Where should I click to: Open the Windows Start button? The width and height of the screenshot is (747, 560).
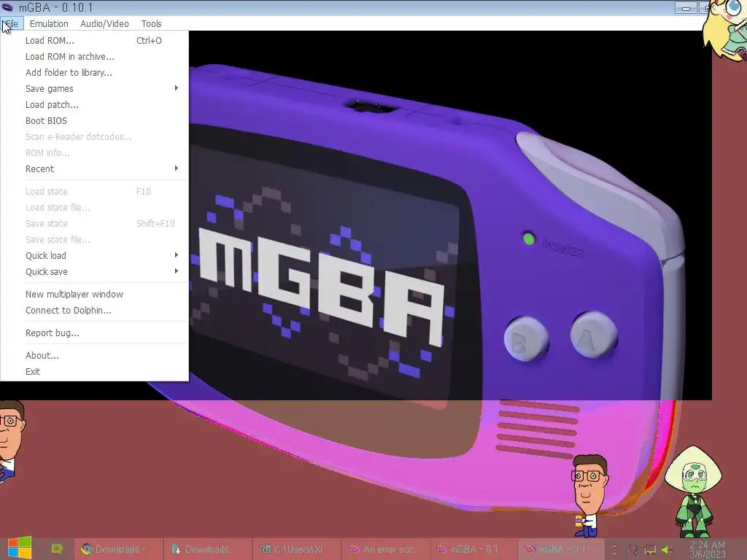tap(20, 548)
